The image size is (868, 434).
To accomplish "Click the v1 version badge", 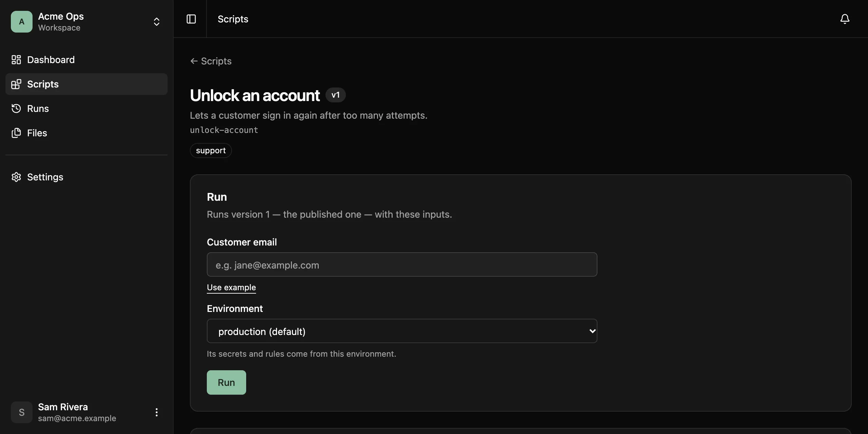I will pos(336,95).
